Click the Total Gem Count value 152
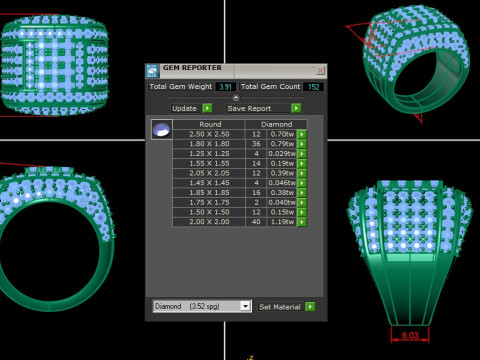The width and height of the screenshot is (480, 360). 313,87
